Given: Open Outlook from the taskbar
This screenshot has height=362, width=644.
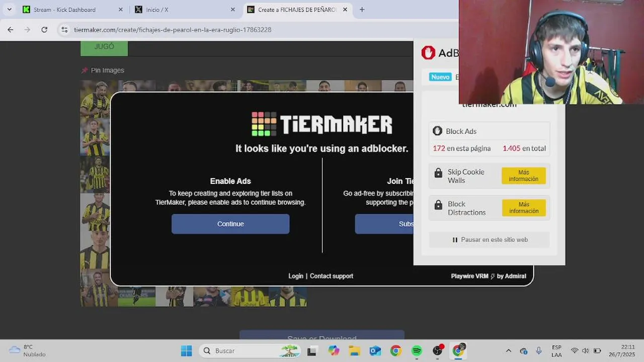Looking at the screenshot, I should coord(375,350).
